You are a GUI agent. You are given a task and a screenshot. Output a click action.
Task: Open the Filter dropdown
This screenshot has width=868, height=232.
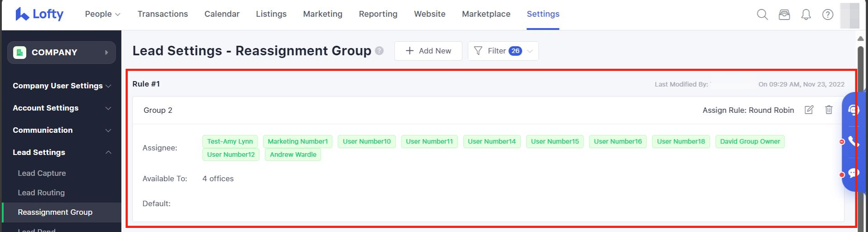click(x=503, y=51)
